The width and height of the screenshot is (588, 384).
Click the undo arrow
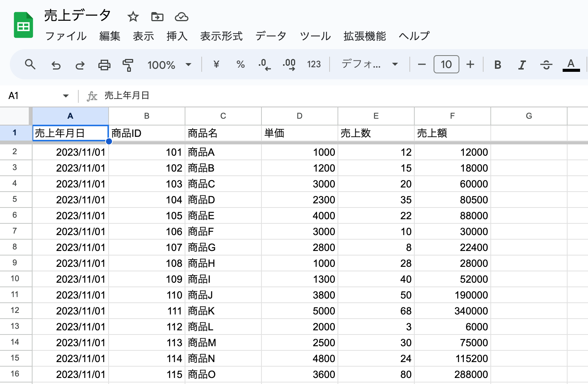click(56, 65)
